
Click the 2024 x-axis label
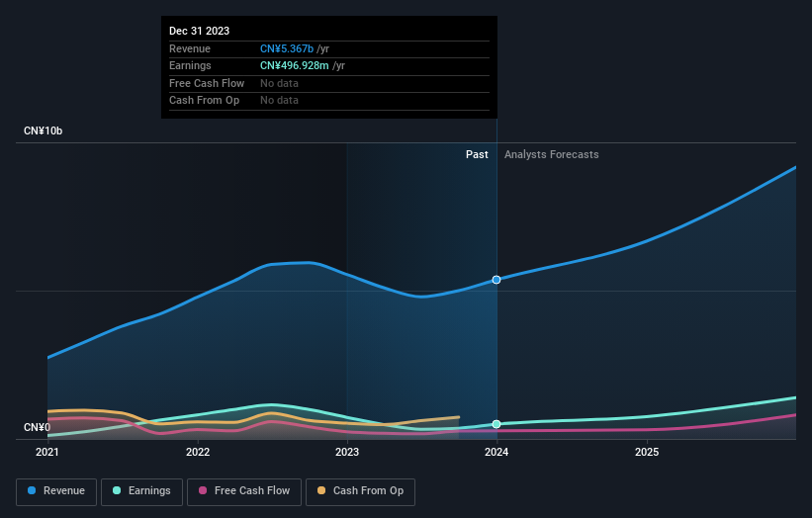(x=496, y=453)
